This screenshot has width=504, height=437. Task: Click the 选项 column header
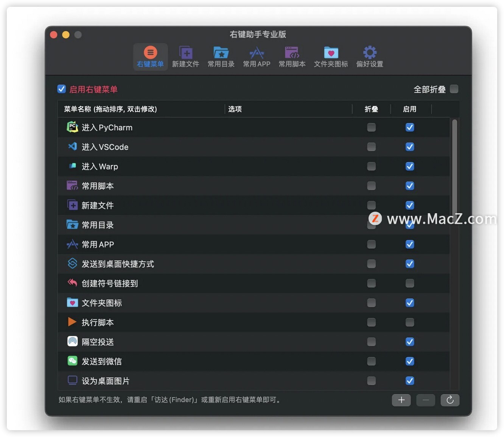point(288,109)
